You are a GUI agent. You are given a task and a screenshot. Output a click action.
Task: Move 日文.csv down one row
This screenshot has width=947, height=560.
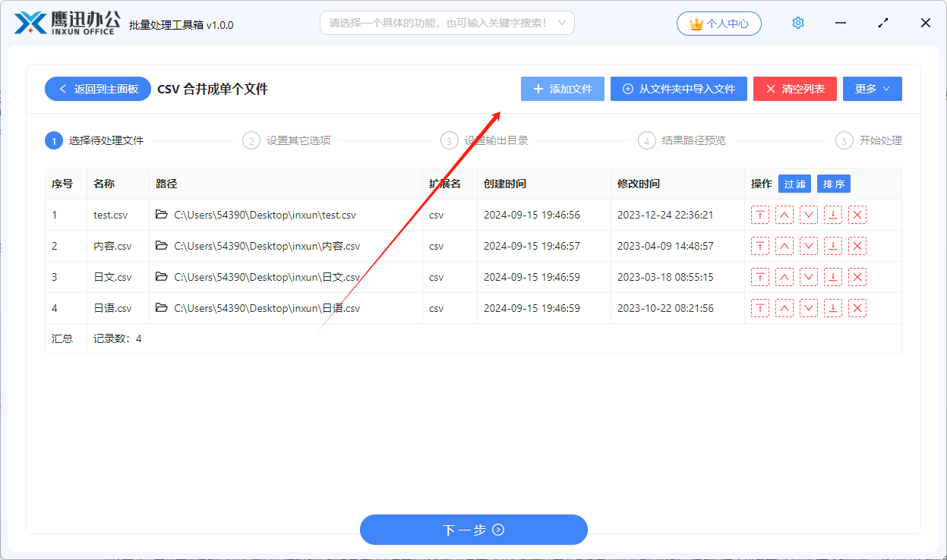809,277
